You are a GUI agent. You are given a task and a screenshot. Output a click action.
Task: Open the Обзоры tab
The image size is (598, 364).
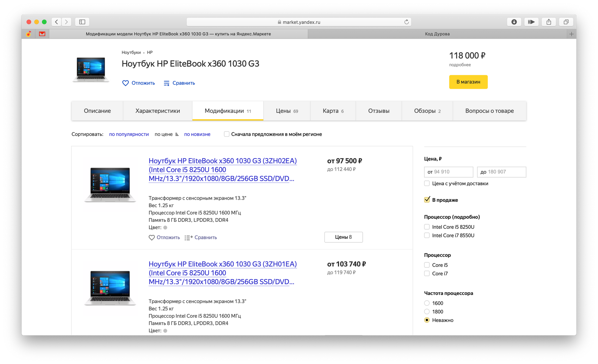coord(427,111)
